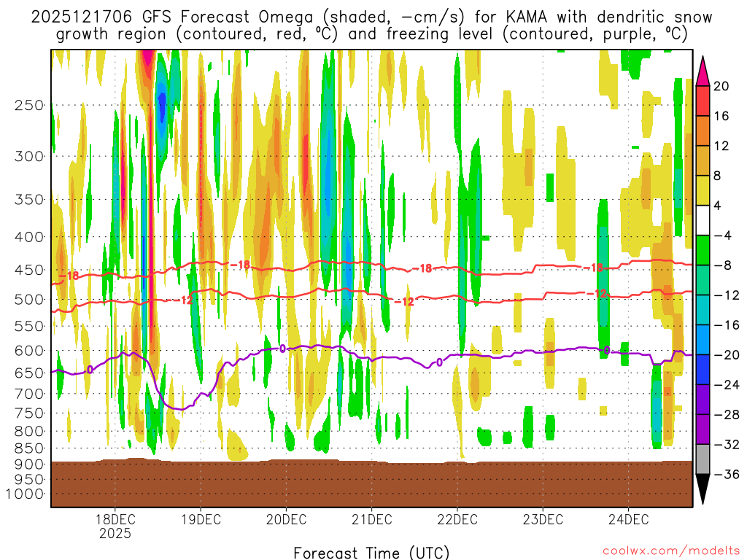Click the white -4 to 4 colorbar segment
This screenshot has height=560, width=747.
tap(703, 220)
